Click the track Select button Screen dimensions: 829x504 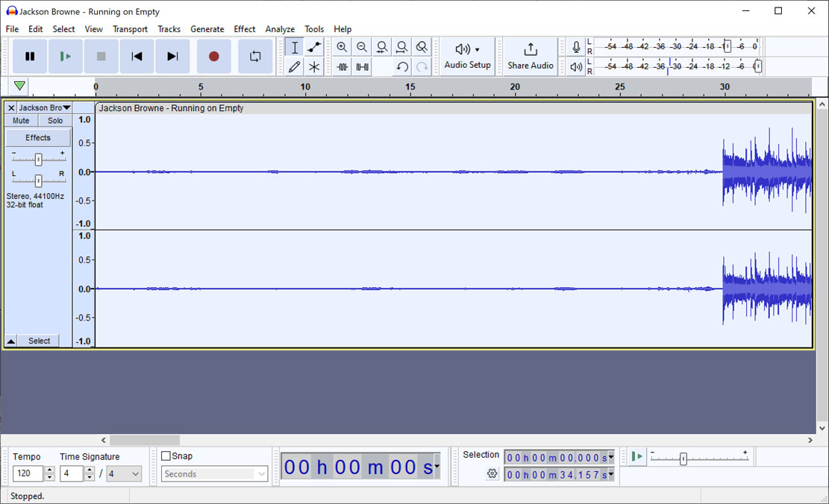coord(39,341)
